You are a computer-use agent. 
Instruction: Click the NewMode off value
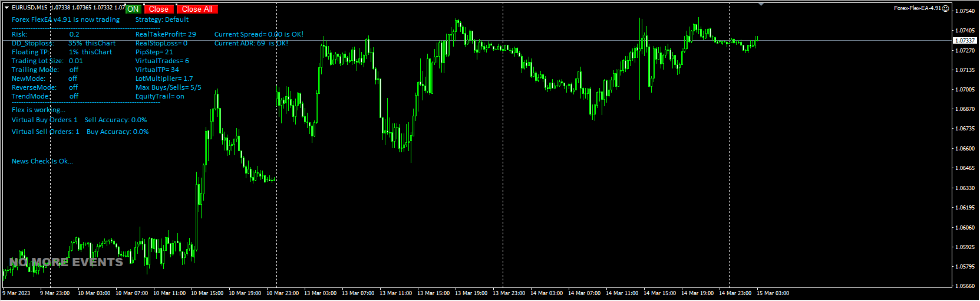(x=72, y=78)
